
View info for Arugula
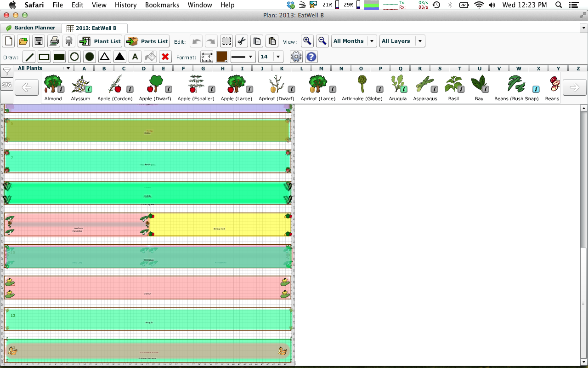tap(404, 89)
